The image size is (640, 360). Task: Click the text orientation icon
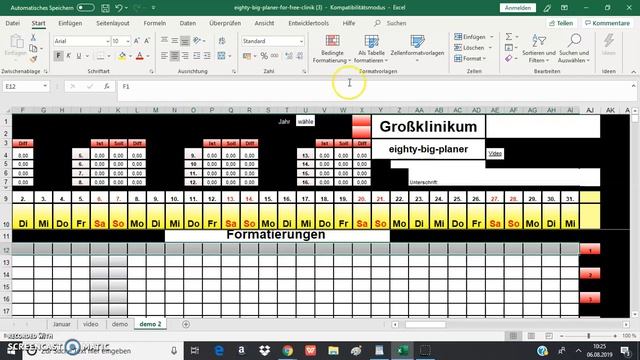pyautogui.click(x=197, y=40)
